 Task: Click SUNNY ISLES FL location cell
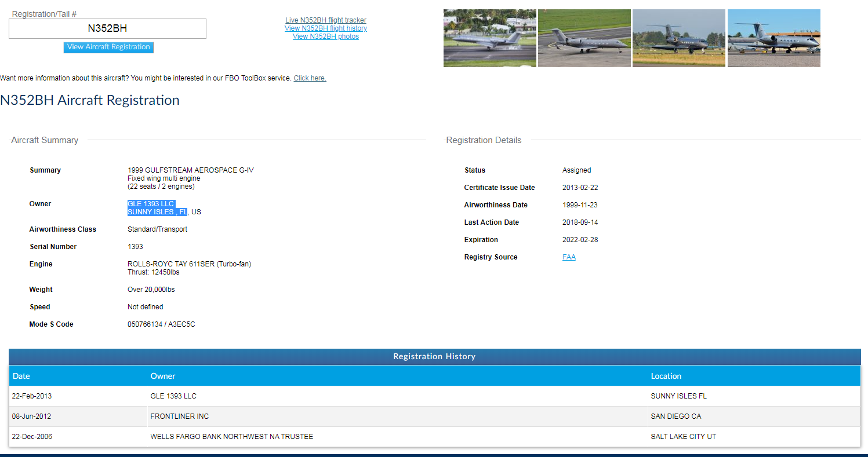click(x=679, y=396)
